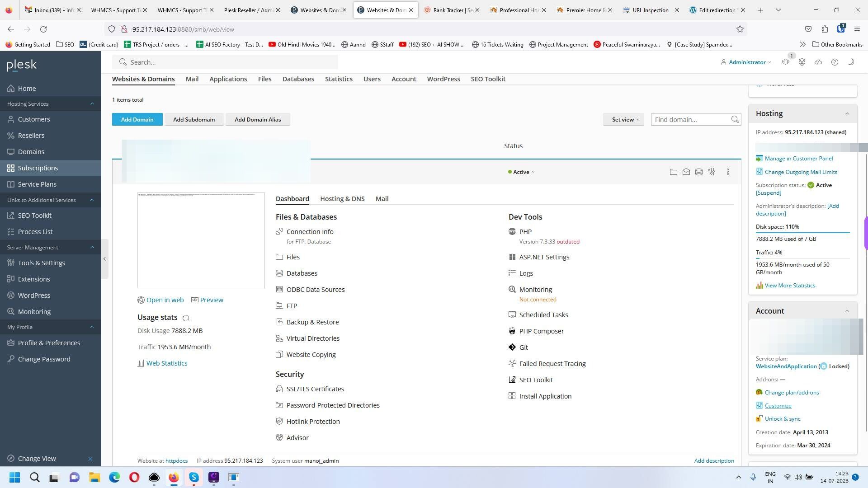868x488 pixels.
Task: Open the Set view dropdown
Action: click(623, 119)
